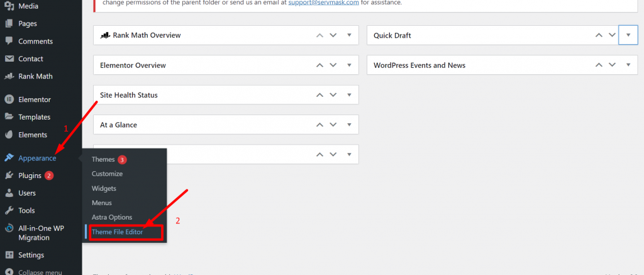The width and height of the screenshot is (644, 275).
Task: Go to Elements menu label
Action: pyautogui.click(x=33, y=135)
